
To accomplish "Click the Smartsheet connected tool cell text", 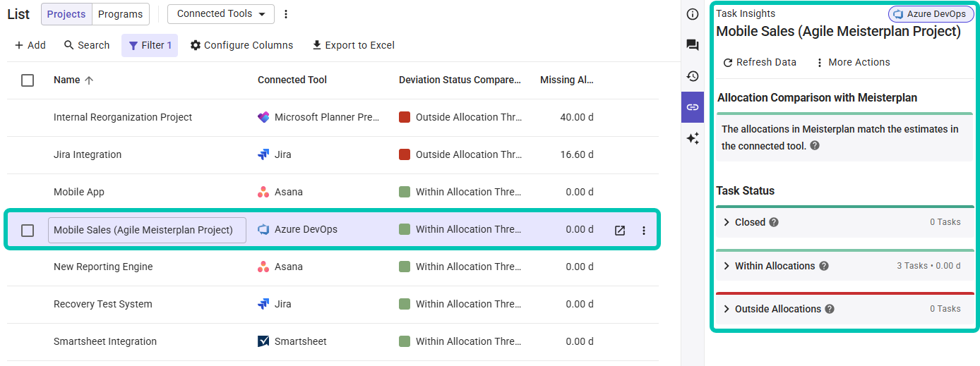I will pyautogui.click(x=301, y=342).
